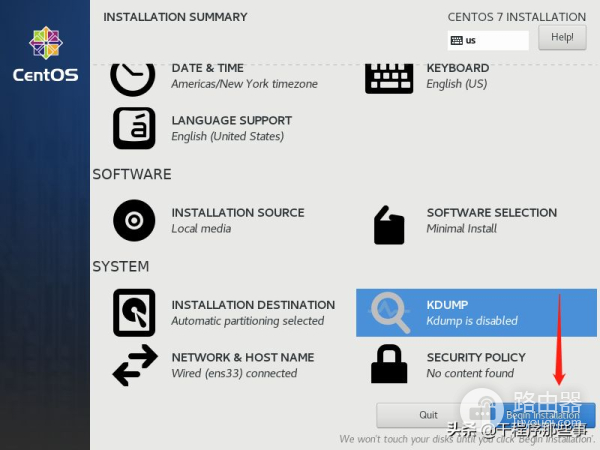
Task: Open the NETWORK & HOST NAME label
Action: pyautogui.click(x=243, y=357)
